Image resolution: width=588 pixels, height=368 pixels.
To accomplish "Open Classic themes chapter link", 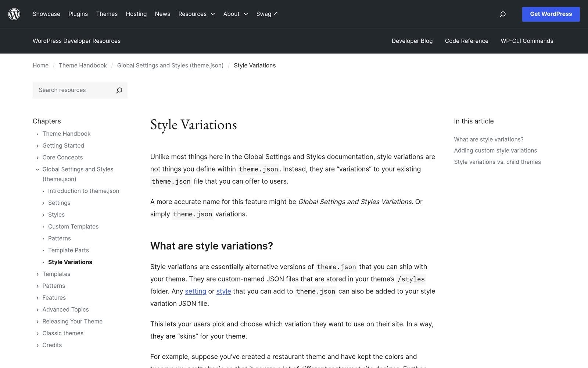I will click(63, 333).
